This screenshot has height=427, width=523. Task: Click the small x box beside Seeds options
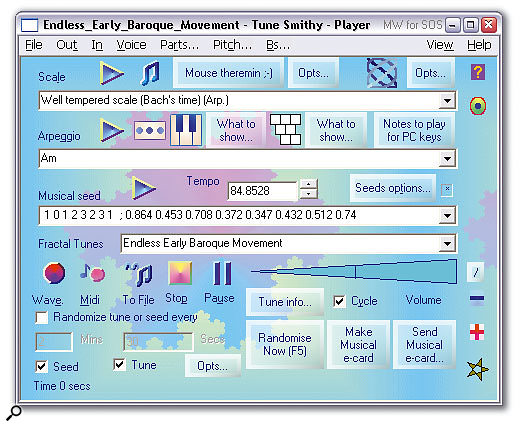(447, 189)
